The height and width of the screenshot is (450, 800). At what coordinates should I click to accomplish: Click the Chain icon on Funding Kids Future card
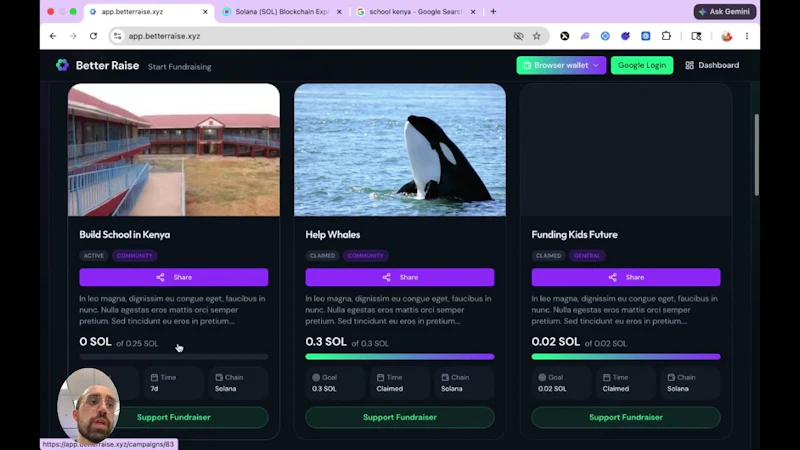click(x=671, y=378)
